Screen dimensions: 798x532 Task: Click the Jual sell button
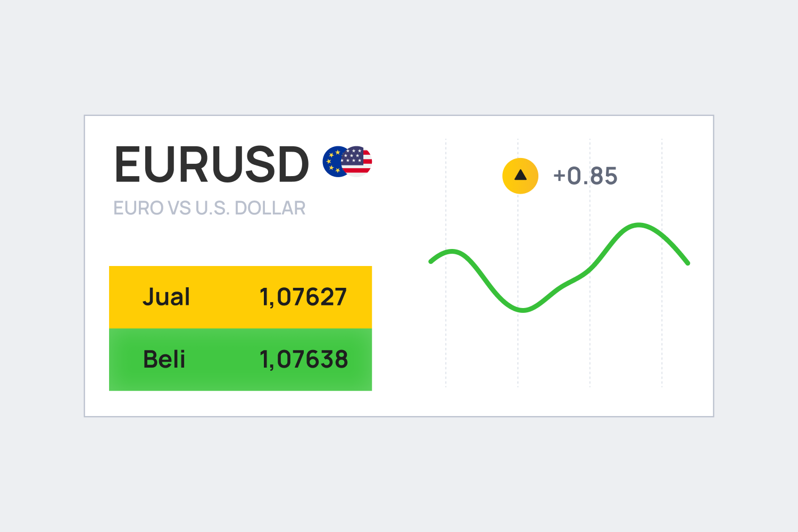(x=240, y=297)
